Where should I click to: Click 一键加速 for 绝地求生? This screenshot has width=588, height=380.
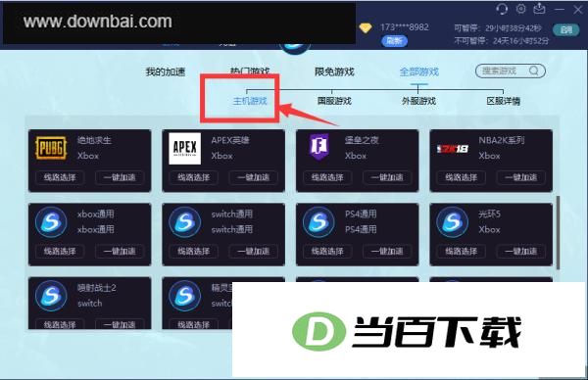120,177
